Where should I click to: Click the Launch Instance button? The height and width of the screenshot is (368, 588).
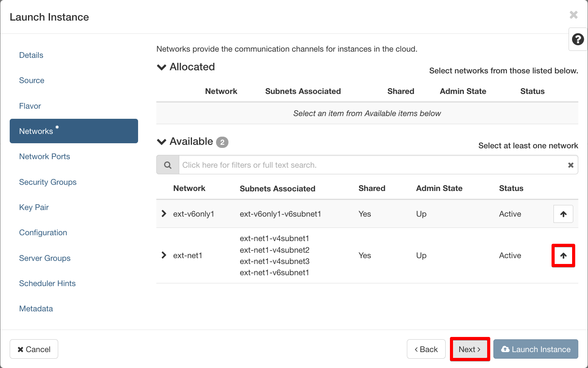coord(535,349)
